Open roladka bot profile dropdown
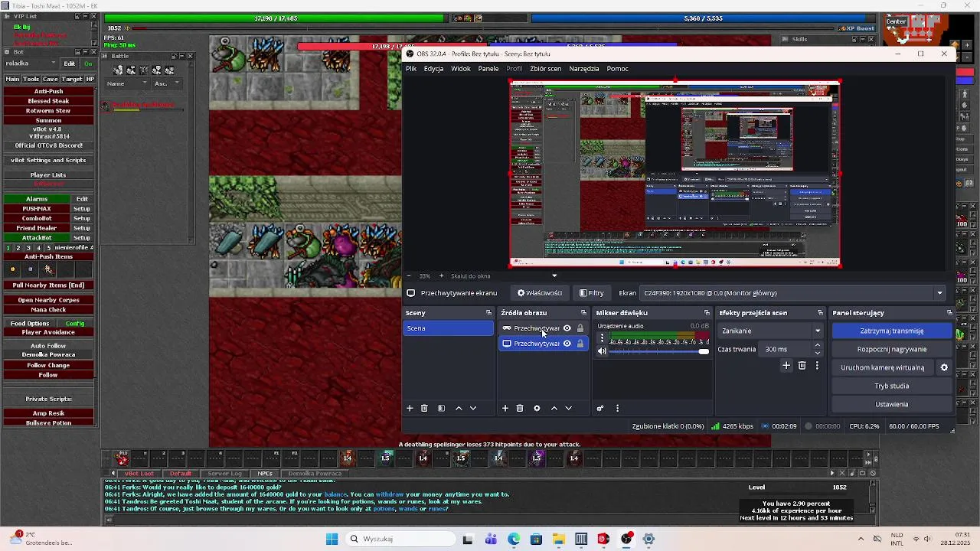Image resolution: width=980 pixels, height=551 pixels. click(30, 64)
